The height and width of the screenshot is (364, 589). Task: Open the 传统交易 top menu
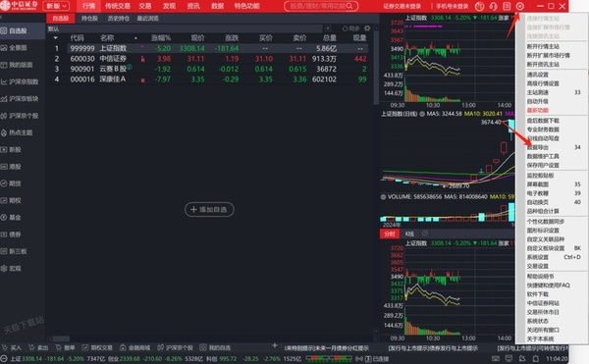(x=118, y=6)
